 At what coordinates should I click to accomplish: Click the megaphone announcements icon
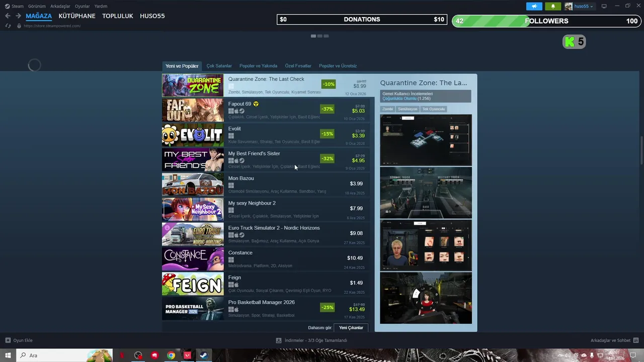[534, 6]
